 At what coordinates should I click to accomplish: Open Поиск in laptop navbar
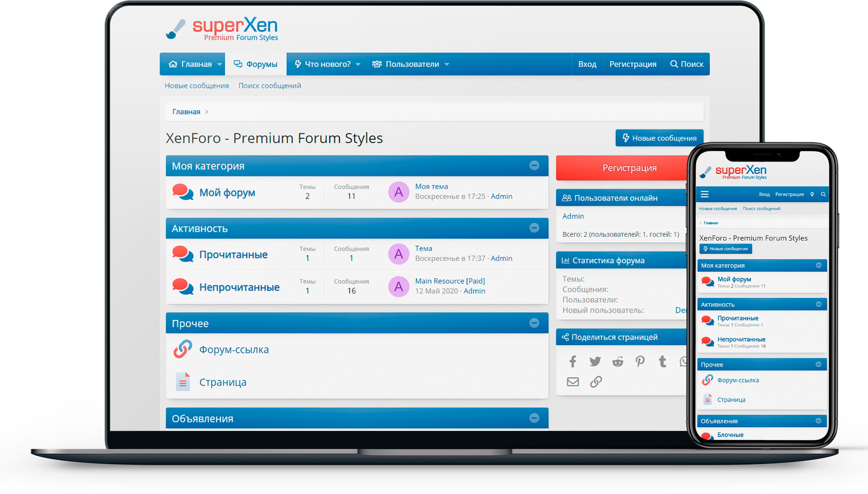click(x=687, y=64)
